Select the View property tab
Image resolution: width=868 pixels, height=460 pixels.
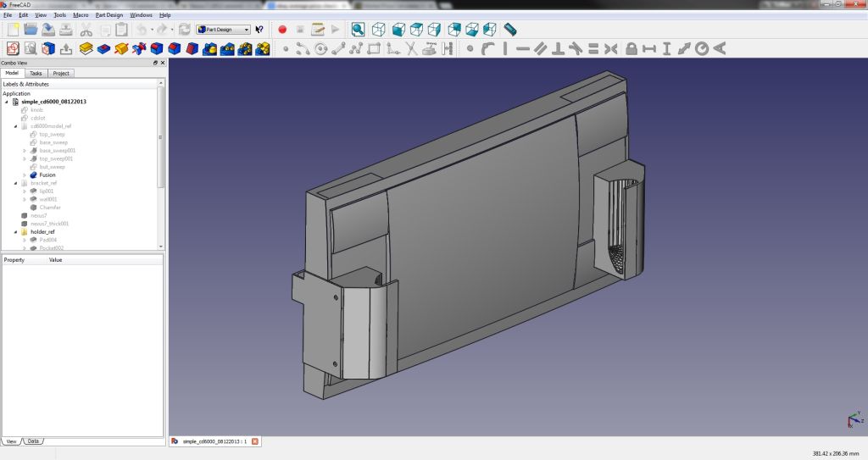11,441
